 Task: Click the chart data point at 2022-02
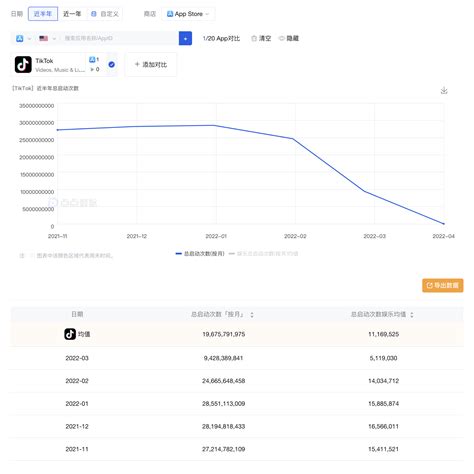pyautogui.click(x=293, y=139)
